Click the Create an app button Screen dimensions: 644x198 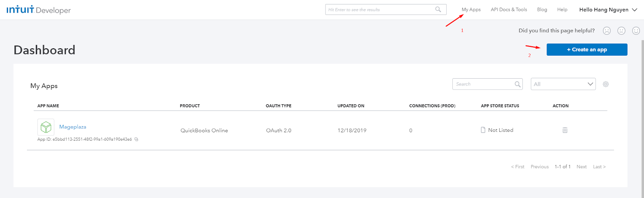pyautogui.click(x=587, y=50)
